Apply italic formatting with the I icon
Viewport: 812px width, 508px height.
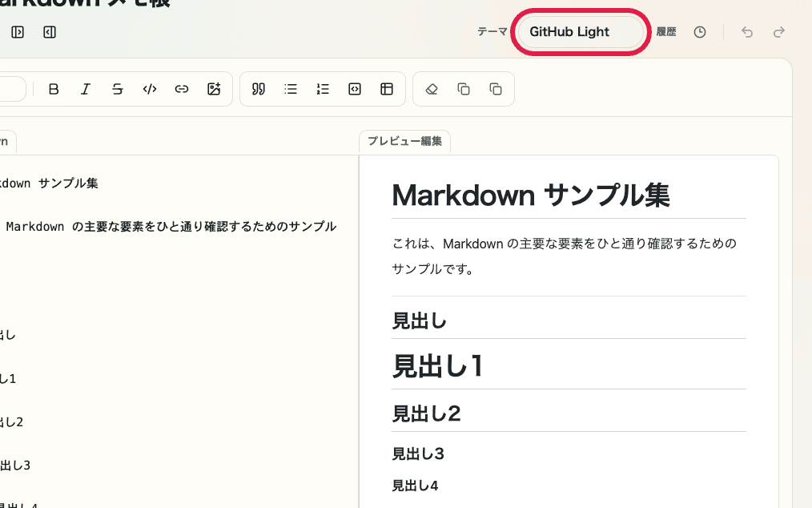tap(86, 89)
